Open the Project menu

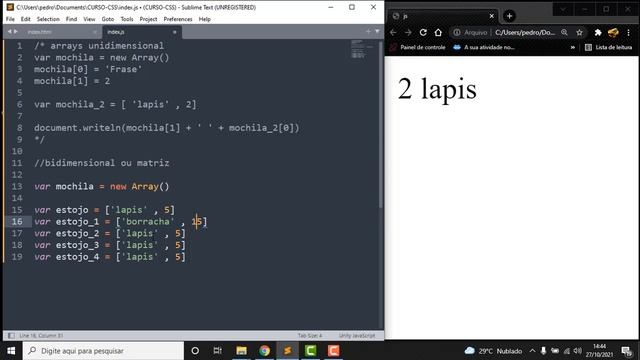tap(149, 19)
